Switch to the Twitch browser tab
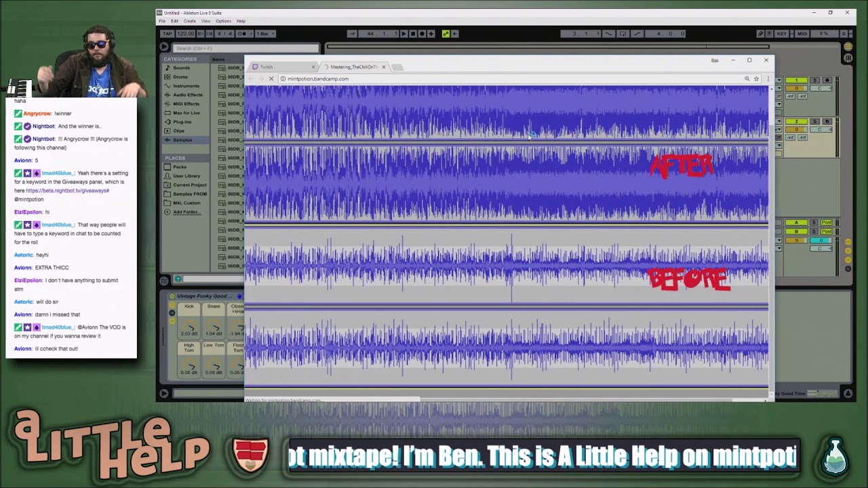868x488 pixels. click(x=281, y=67)
